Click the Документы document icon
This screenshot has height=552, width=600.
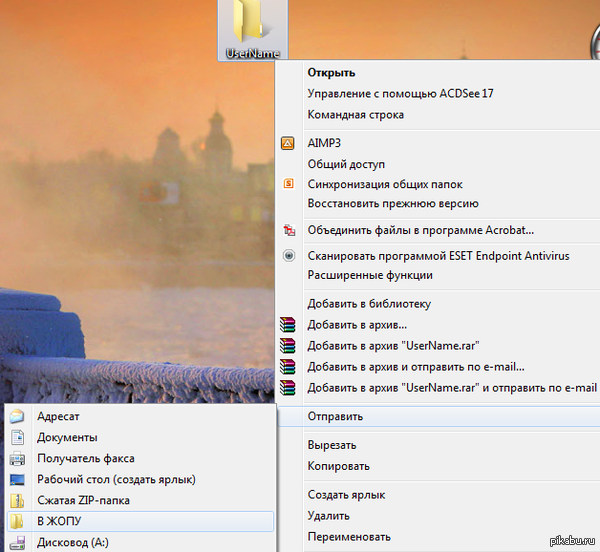(x=17, y=437)
